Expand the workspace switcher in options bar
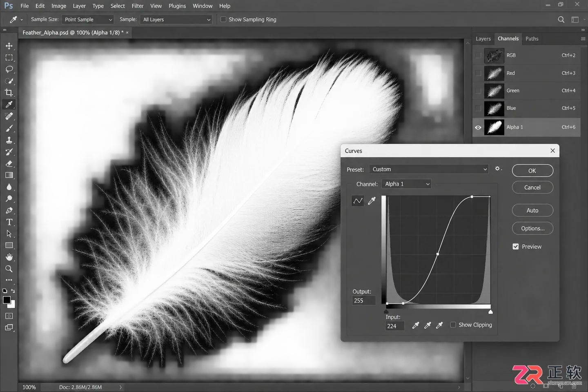Viewport: 588px width, 392px height. pos(575,20)
